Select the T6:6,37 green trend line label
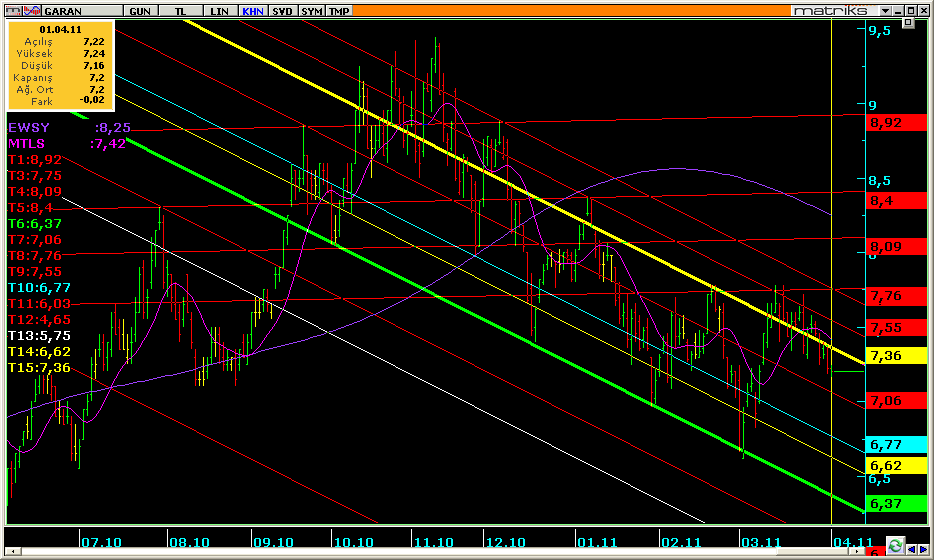 pyautogui.click(x=36, y=224)
